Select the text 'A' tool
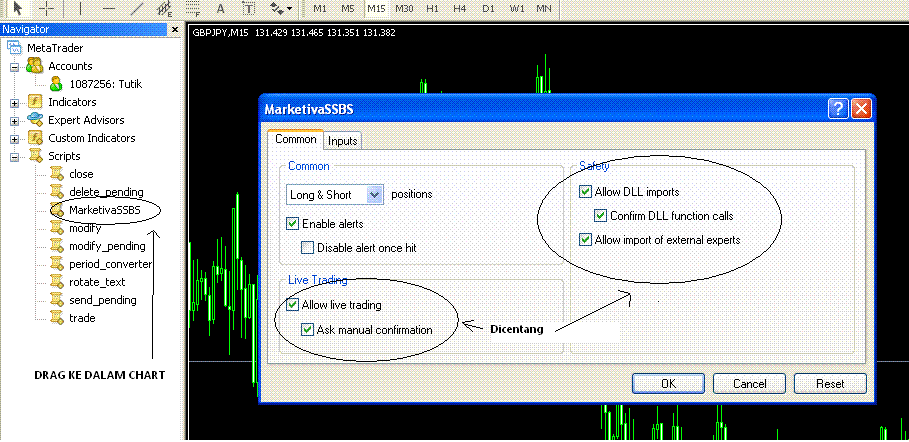 click(221, 8)
